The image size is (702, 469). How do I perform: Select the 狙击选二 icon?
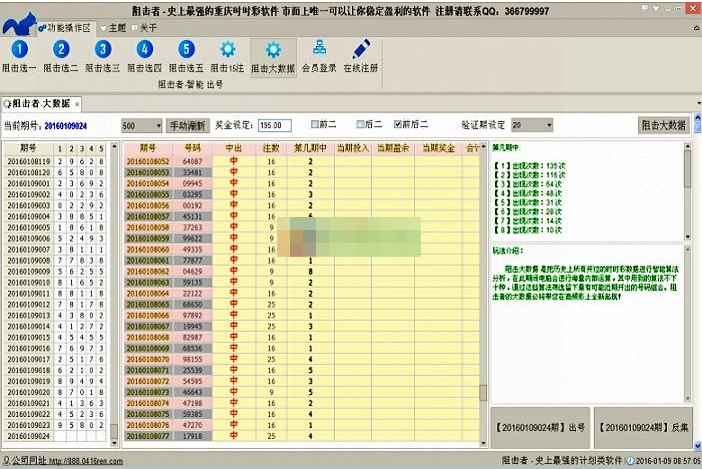tap(61, 50)
